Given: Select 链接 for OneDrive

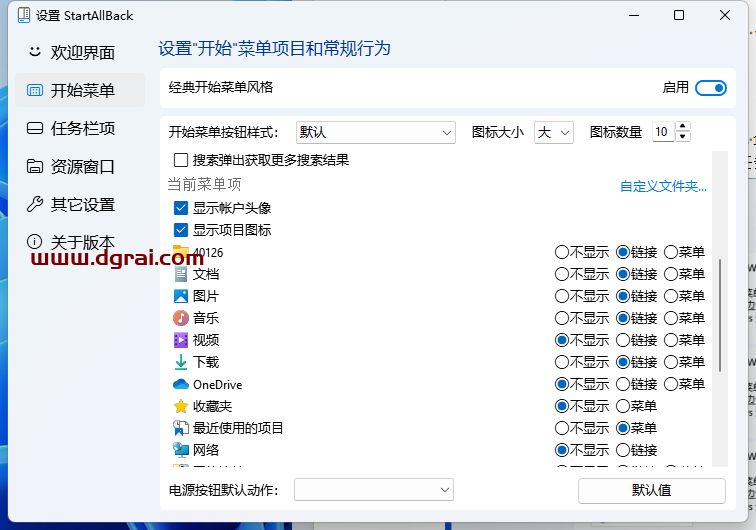Looking at the screenshot, I should (623, 384).
